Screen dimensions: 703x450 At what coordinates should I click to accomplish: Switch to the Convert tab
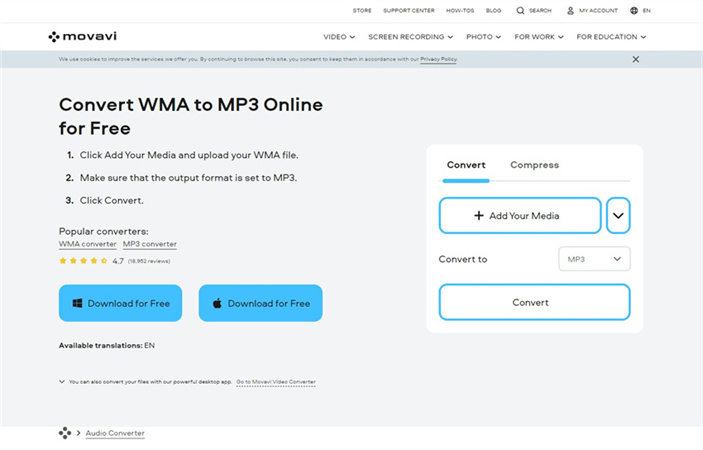(x=466, y=165)
